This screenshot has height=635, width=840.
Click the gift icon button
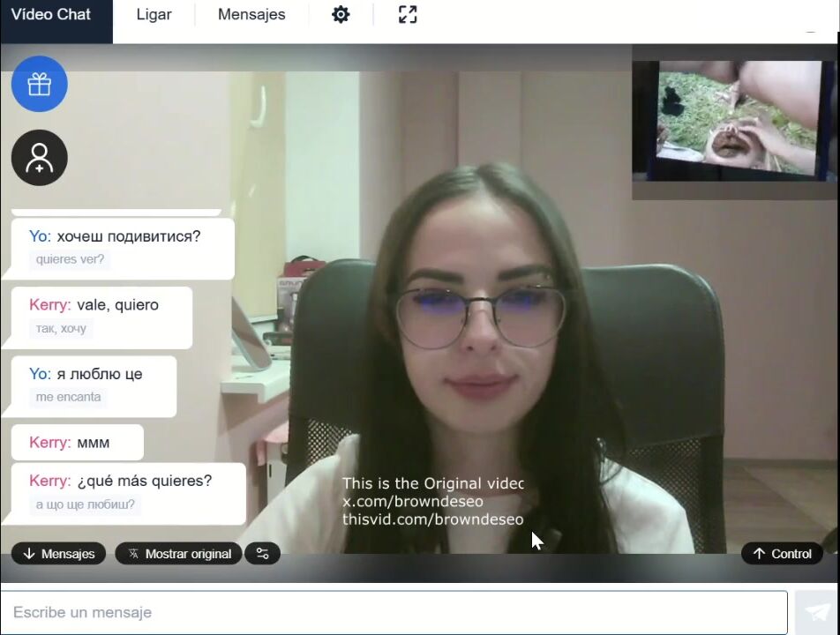(40, 84)
